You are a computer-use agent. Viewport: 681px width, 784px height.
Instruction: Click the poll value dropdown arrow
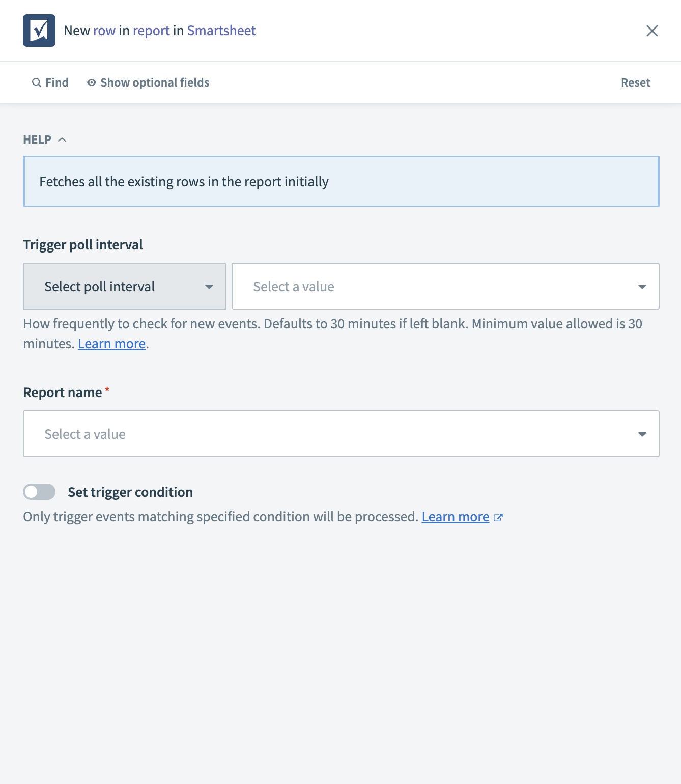pyautogui.click(x=642, y=287)
